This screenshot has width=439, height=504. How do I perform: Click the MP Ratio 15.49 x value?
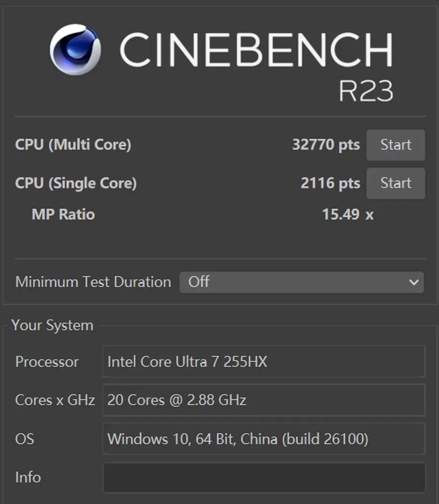coord(347,214)
